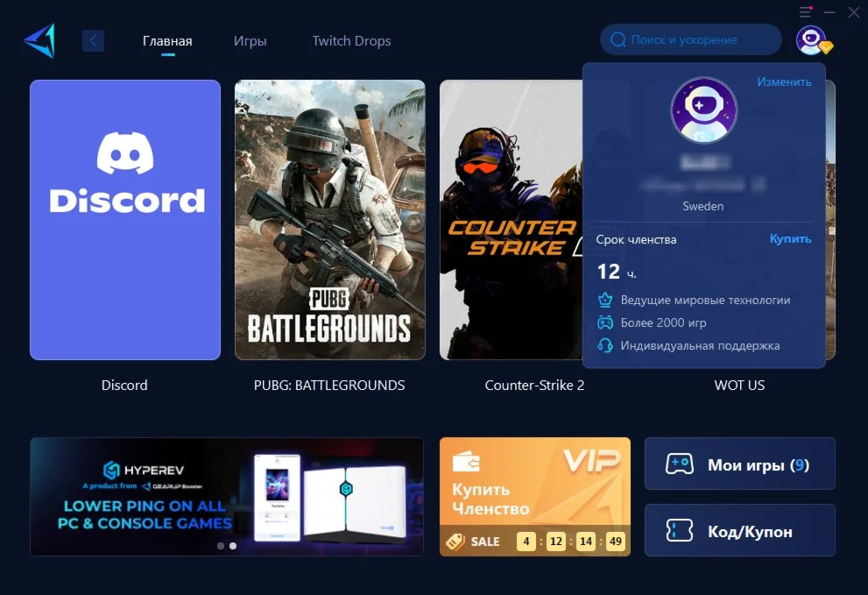Click the SALE price tag icon

[455, 542]
